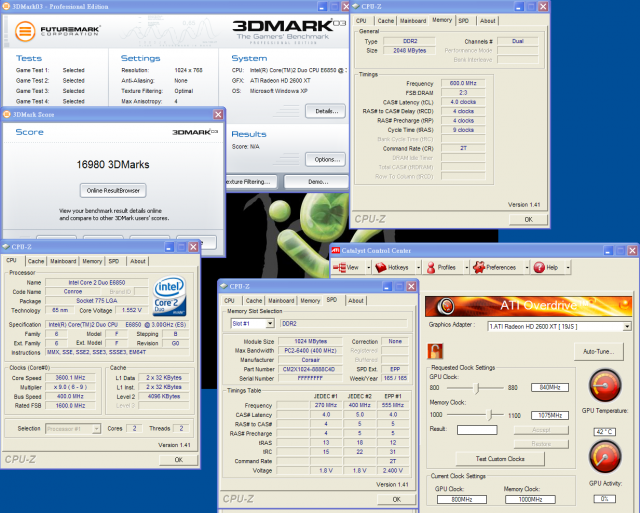Open Cache tab in bottom-left CPU-Z window
Screen dimensions: 640x513
pyautogui.click(x=36, y=261)
